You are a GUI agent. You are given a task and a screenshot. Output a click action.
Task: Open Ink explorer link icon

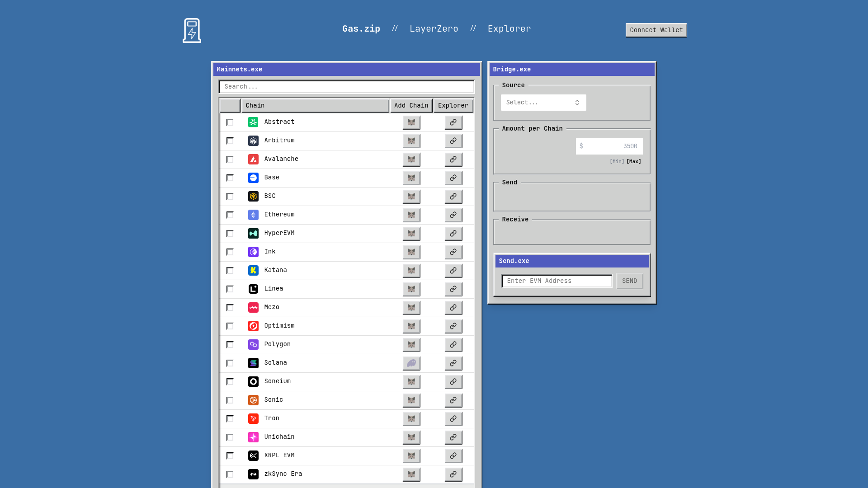[453, 252]
